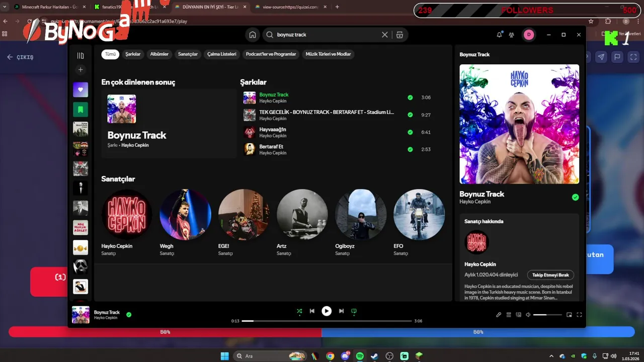The image size is (644, 362).
Task: Go to Spotify home via house icon
Action: 253,35
